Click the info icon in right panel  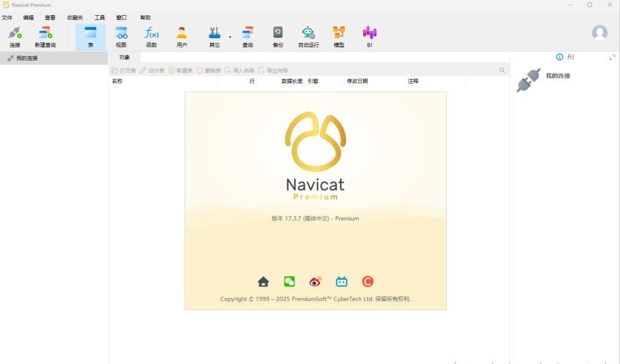559,57
